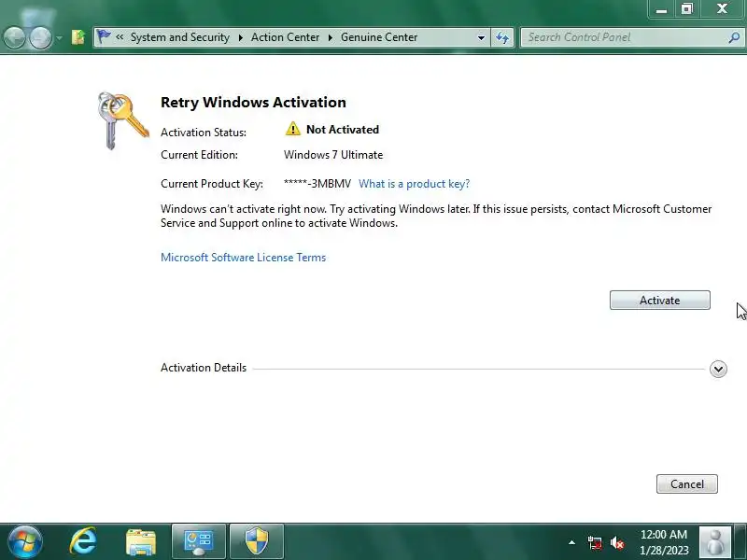This screenshot has width=747, height=560.
Task: Click the Activate button
Action: pos(660,300)
